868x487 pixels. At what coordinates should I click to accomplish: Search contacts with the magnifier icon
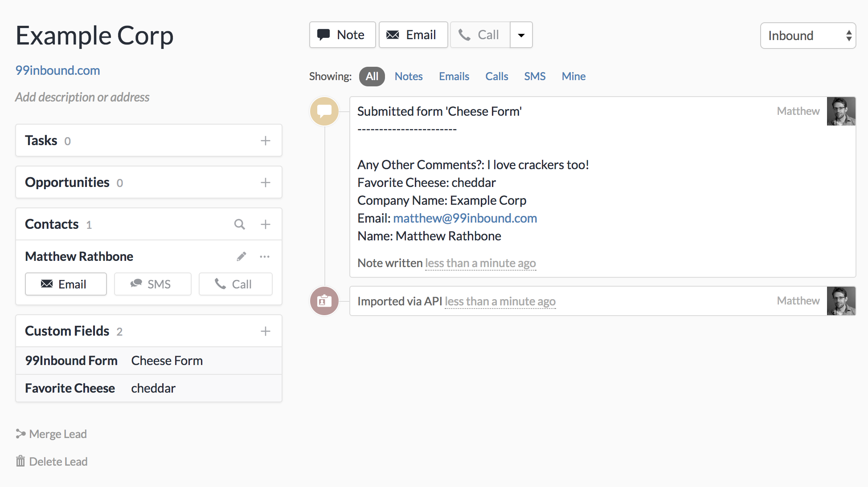pos(240,224)
